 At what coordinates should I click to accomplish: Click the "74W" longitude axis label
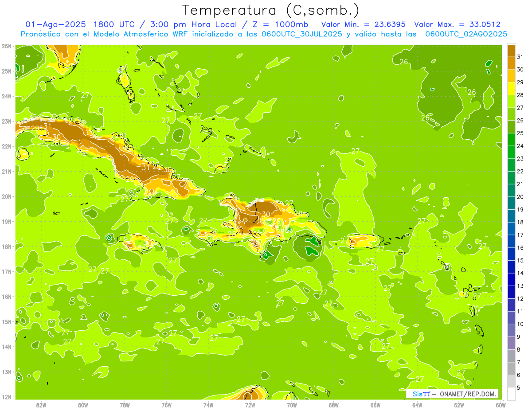208,405
